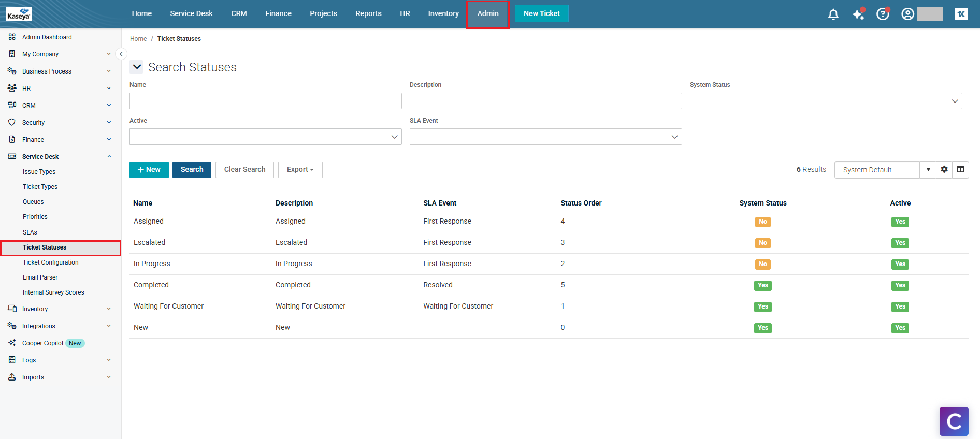The image size is (980, 439).
Task: Click the Home breadcrumb link
Action: [138, 39]
